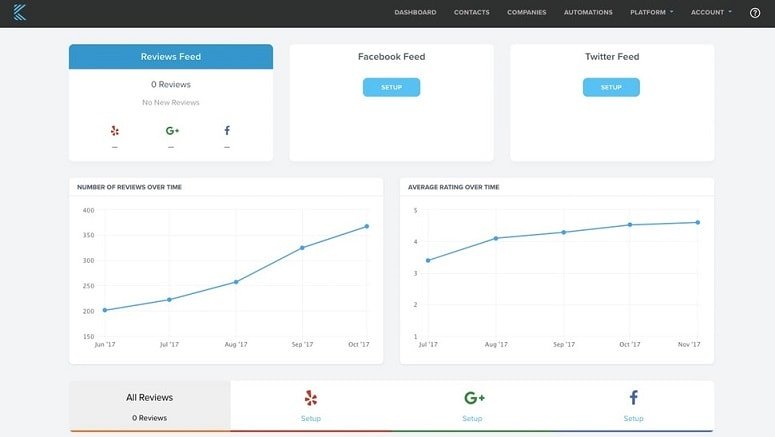Click the 400 axis label on reviews chart
The width and height of the screenshot is (775, 437).
click(88, 210)
